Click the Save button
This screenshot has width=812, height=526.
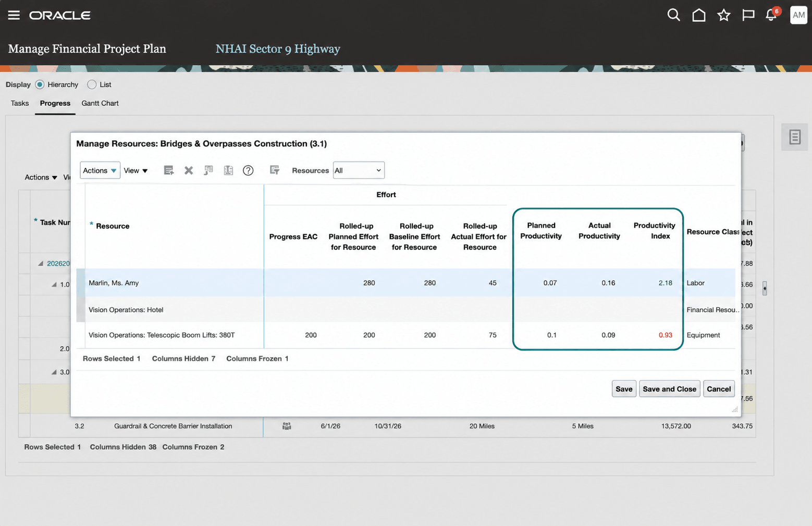624,389
